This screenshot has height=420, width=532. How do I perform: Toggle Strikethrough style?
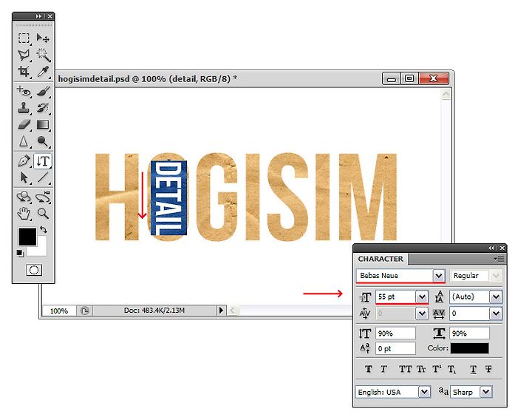[x=488, y=369]
